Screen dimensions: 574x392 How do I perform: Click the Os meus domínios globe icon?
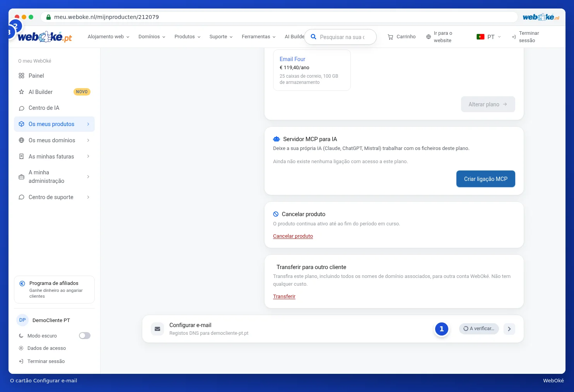click(22, 140)
